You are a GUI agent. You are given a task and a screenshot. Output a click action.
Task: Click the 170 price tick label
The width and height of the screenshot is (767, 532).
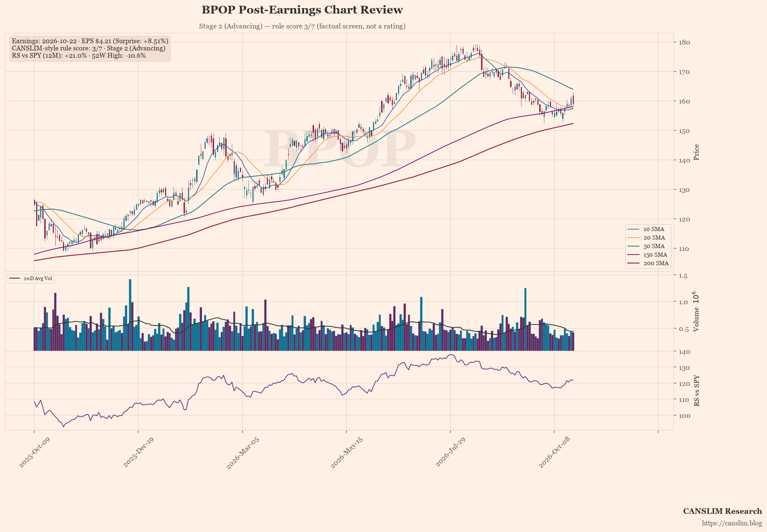[x=684, y=72]
